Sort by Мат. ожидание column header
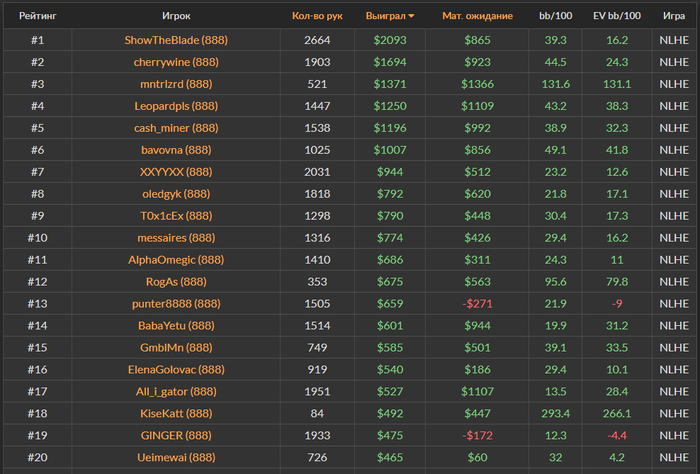 click(x=477, y=16)
